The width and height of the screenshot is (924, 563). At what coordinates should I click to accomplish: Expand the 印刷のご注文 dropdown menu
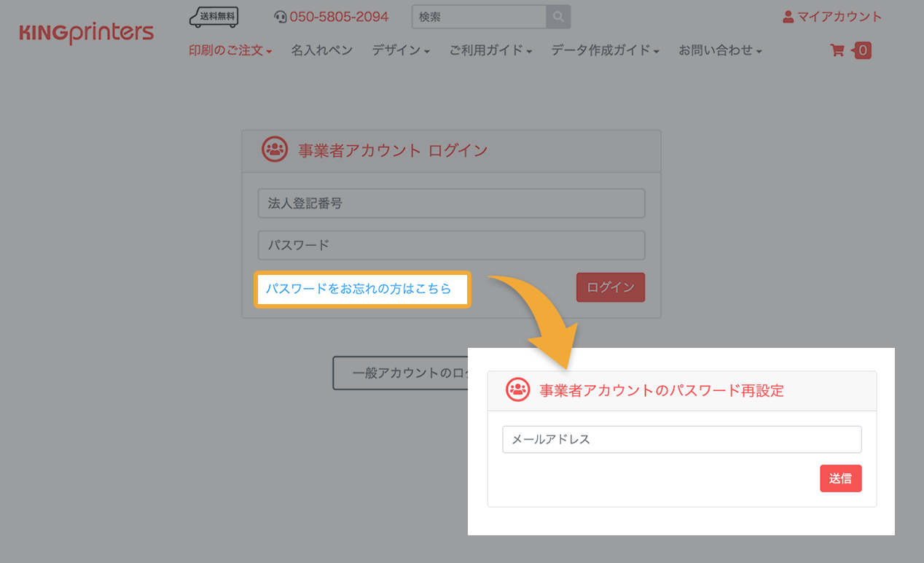click(x=230, y=50)
